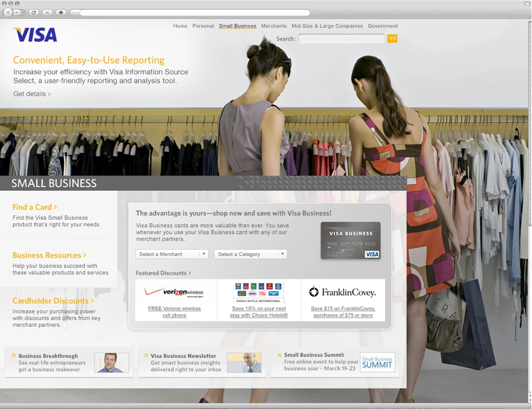Follow FREE Verizon wireless cell phone link
The height and width of the screenshot is (409, 532).
click(175, 312)
